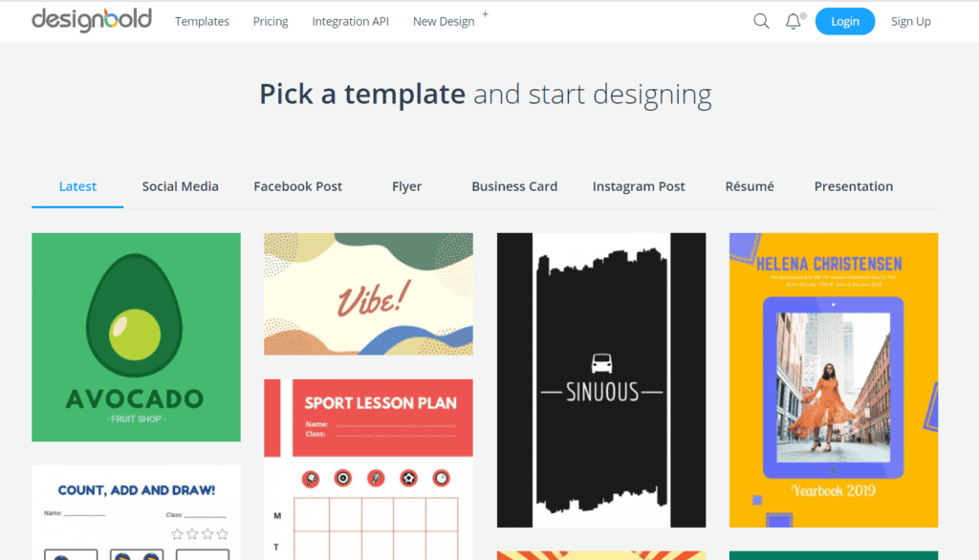Switch to the Résumé tab

[x=749, y=186]
